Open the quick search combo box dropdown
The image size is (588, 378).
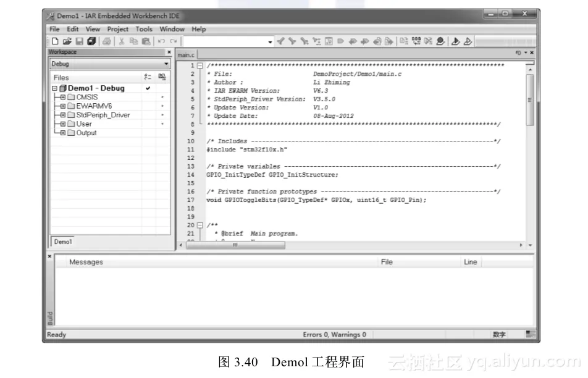click(270, 42)
